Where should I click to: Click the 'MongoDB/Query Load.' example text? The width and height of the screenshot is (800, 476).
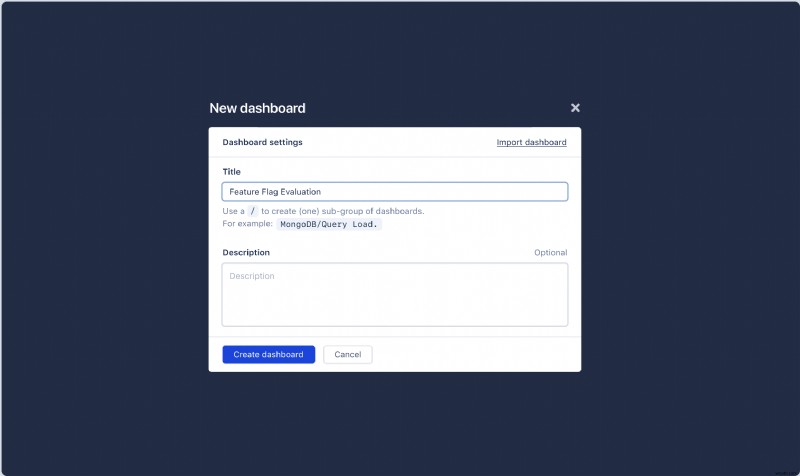pyautogui.click(x=329, y=224)
